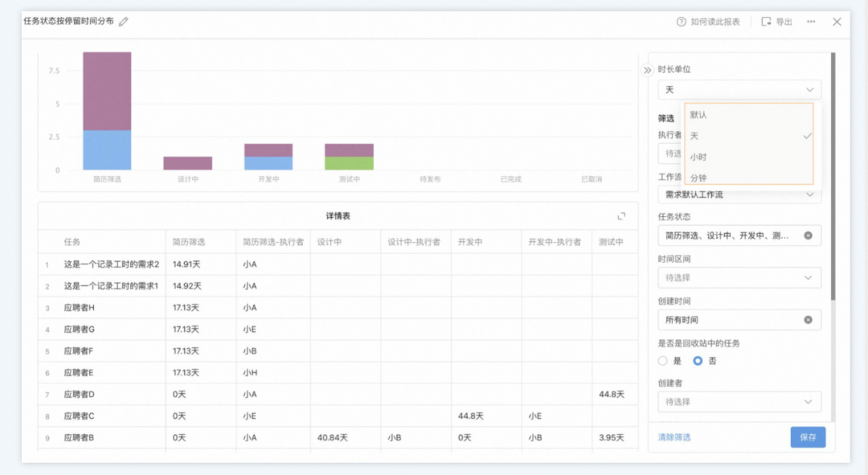This screenshot has width=868, height=475.
Task: Close the report dialog with X icon
Action: click(x=837, y=22)
